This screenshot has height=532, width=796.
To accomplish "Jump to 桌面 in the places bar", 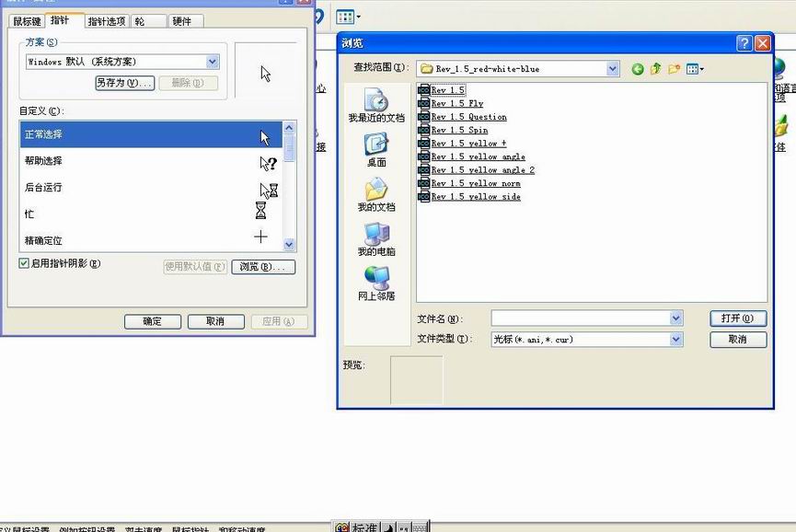I will (376, 150).
